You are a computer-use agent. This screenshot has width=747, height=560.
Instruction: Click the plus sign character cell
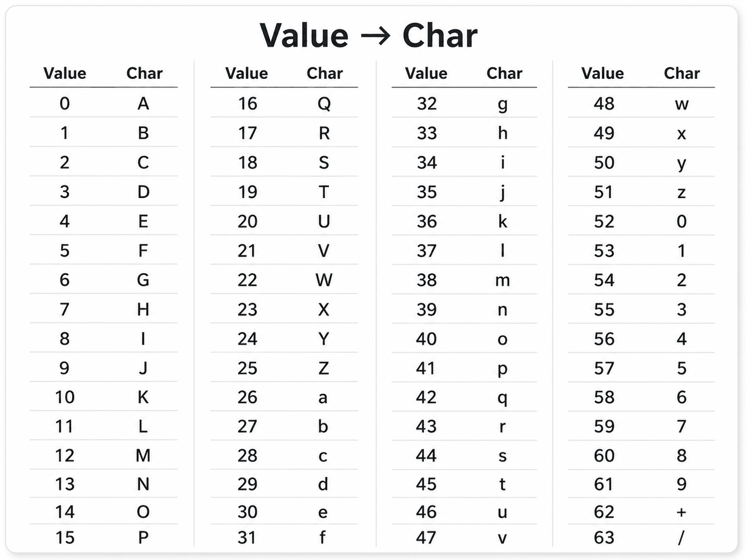click(x=681, y=512)
